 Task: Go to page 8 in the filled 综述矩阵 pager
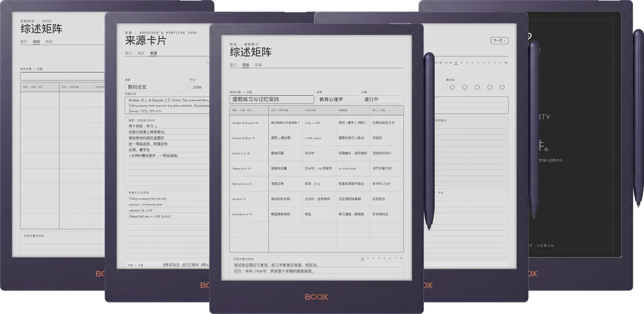click(401, 258)
